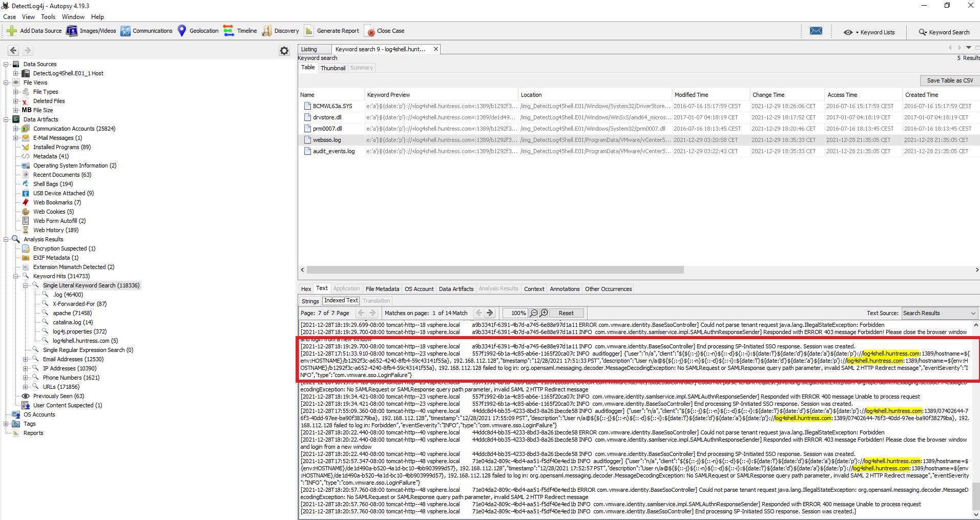Switch to the Hex viewer tab
The width and height of the screenshot is (980, 520).
click(306, 289)
